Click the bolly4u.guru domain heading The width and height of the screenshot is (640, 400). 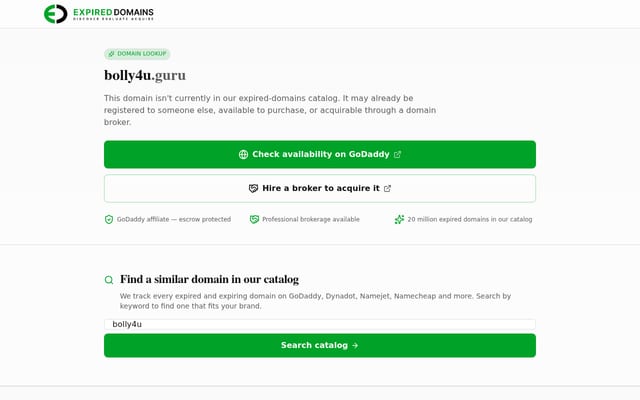145,76
